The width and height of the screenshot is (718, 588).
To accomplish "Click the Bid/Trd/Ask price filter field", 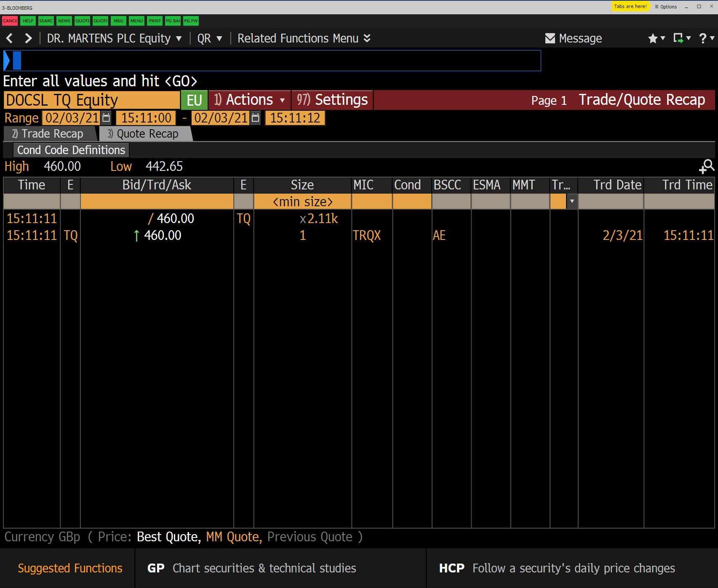I will point(157,202).
